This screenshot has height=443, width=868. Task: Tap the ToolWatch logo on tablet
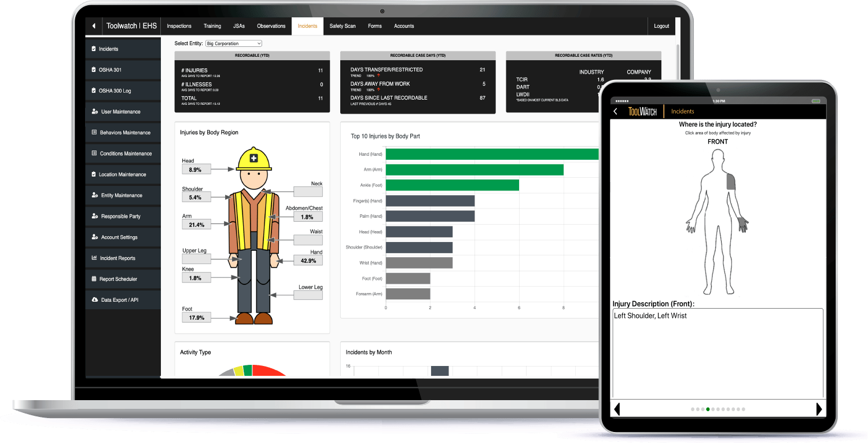click(x=642, y=111)
